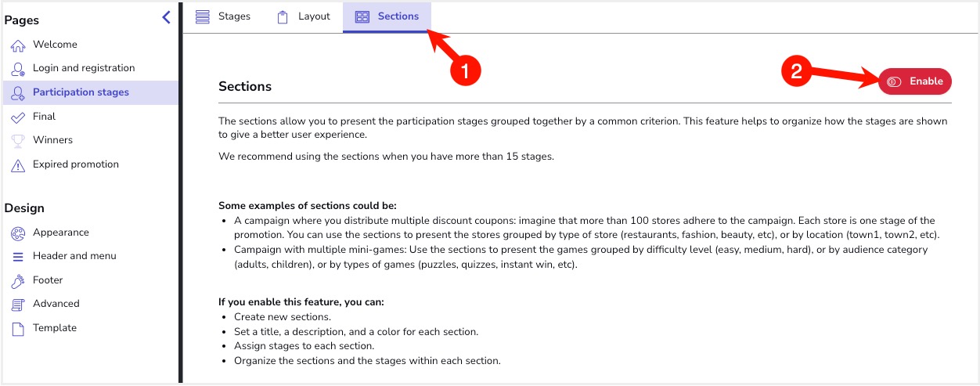Click the Expired promotion warning triangle icon
Screen dimensions: 980x386
[18, 165]
